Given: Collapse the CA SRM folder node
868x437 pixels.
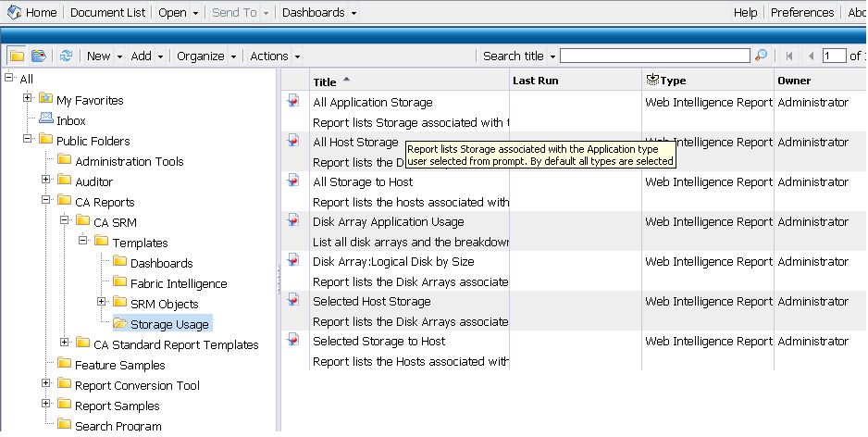Looking at the screenshot, I should coord(65,221).
